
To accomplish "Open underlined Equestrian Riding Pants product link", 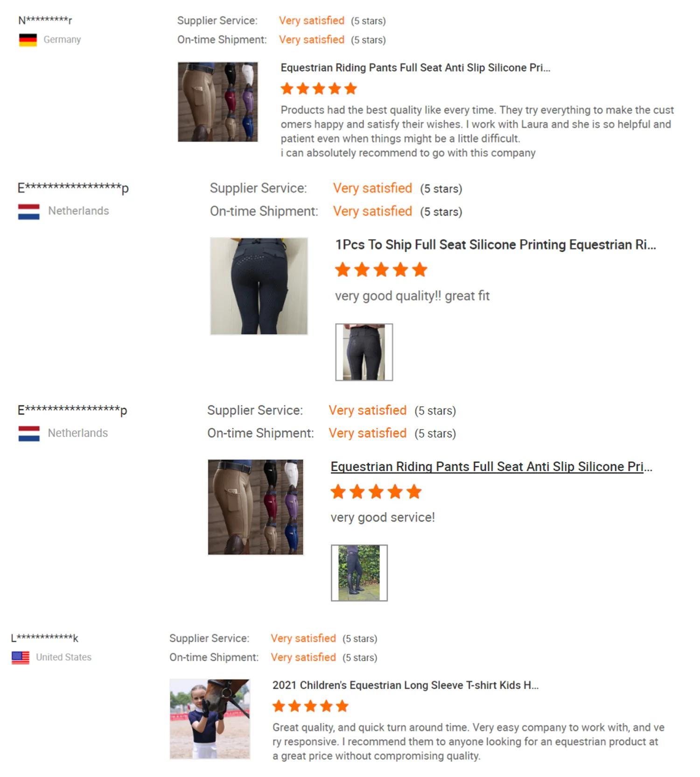I will [491, 466].
